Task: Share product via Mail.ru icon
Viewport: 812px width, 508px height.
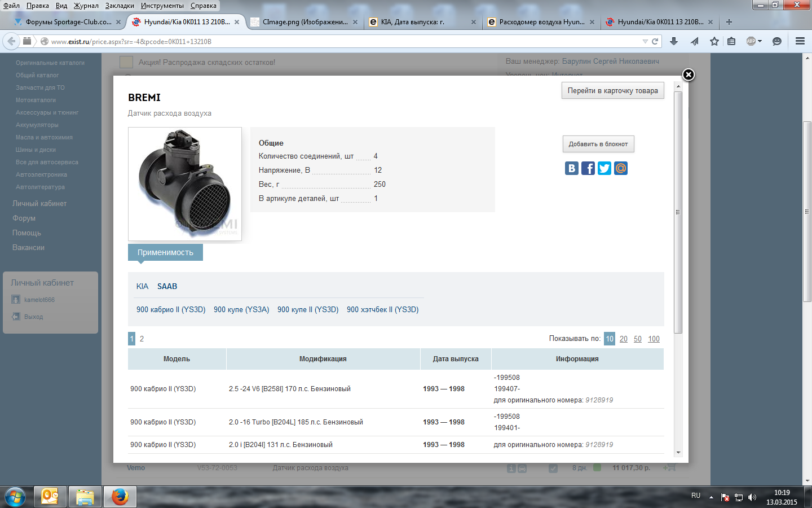Action: pyautogui.click(x=621, y=168)
